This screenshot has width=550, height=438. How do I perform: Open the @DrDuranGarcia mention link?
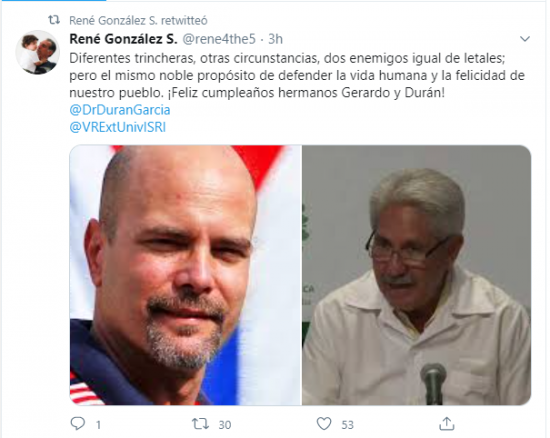(120, 110)
